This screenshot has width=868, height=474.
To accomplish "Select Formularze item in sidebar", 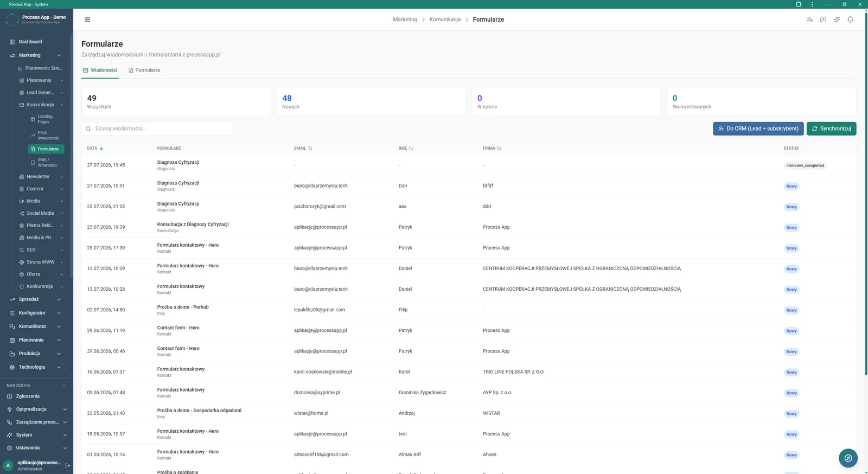I will tap(46, 149).
